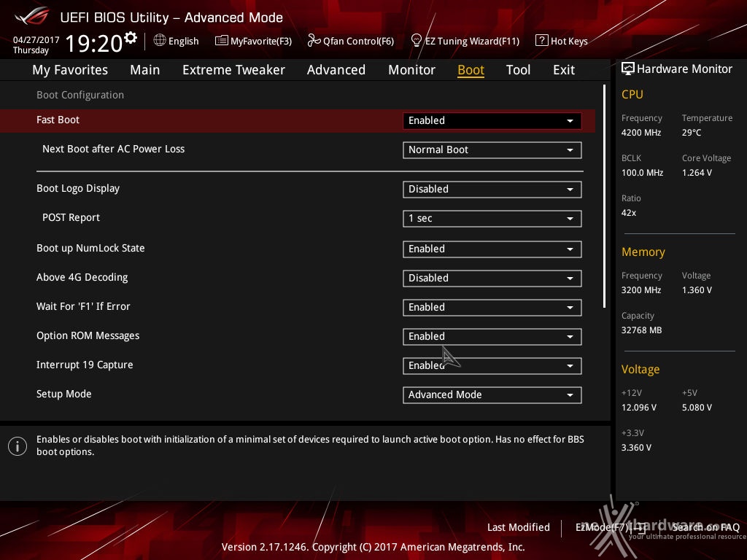The width and height of the screenshot is (747, 560).
Task: Click the +12V reading 12.096 V
Action: click(638, 408)
